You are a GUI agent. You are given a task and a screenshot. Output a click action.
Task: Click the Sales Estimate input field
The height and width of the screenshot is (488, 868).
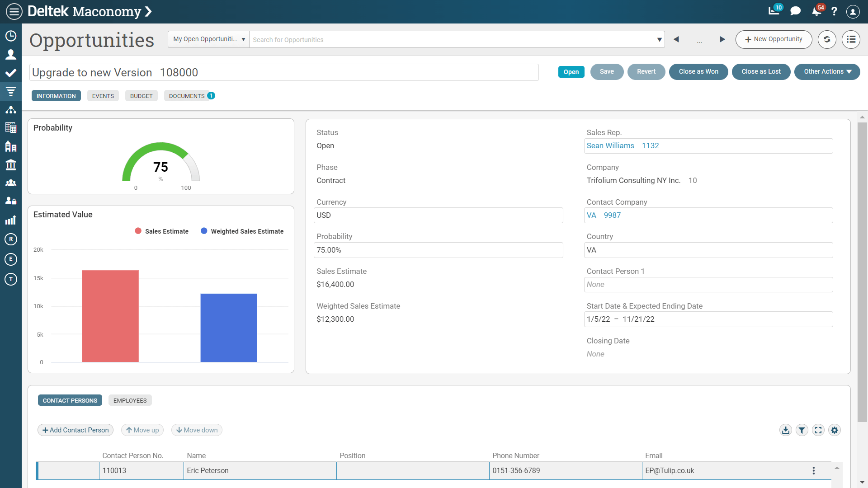pos(438,284)
